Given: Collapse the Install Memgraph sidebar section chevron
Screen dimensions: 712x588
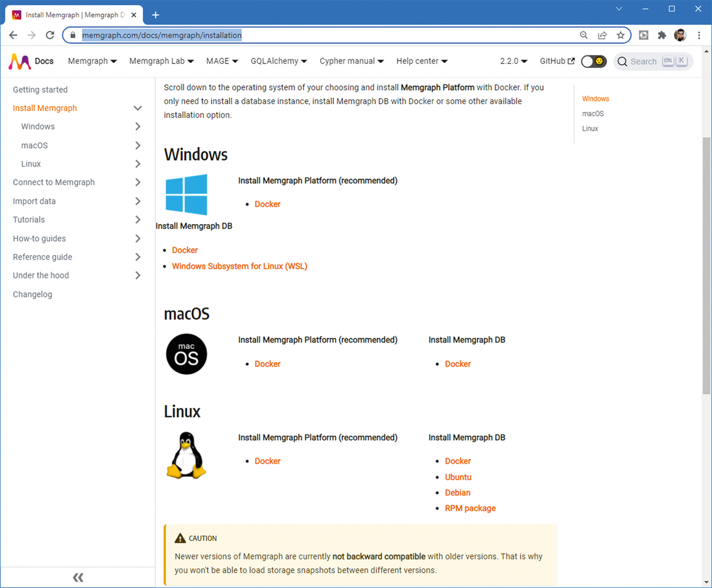Looking at the screenshot, I should tap(138, 108).
